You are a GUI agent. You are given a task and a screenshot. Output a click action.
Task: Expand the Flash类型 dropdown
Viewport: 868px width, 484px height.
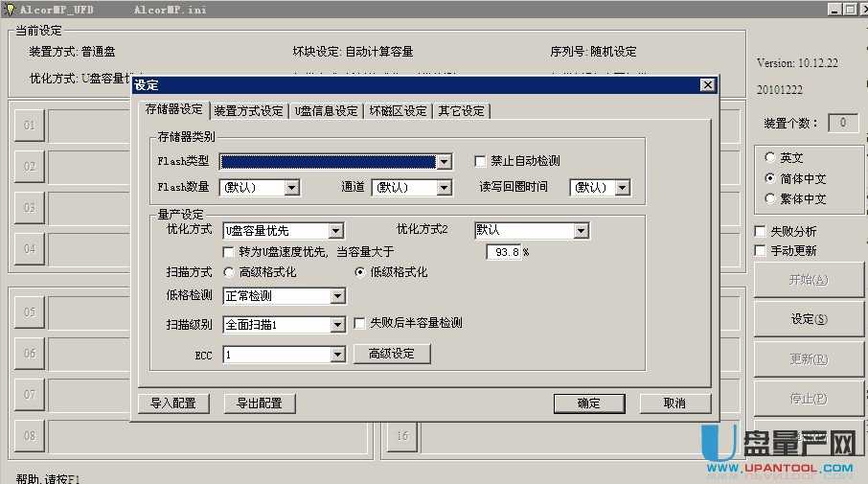[444, 162]
